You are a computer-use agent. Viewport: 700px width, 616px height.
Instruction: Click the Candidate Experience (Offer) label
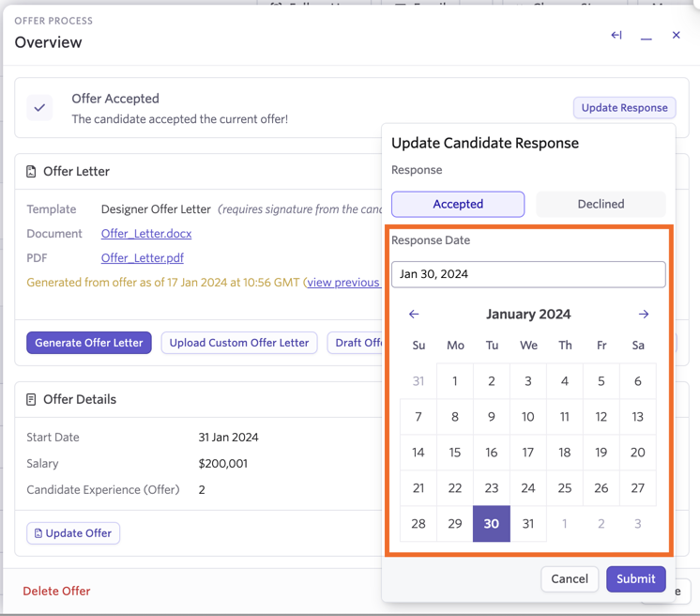tap(102, 490)
